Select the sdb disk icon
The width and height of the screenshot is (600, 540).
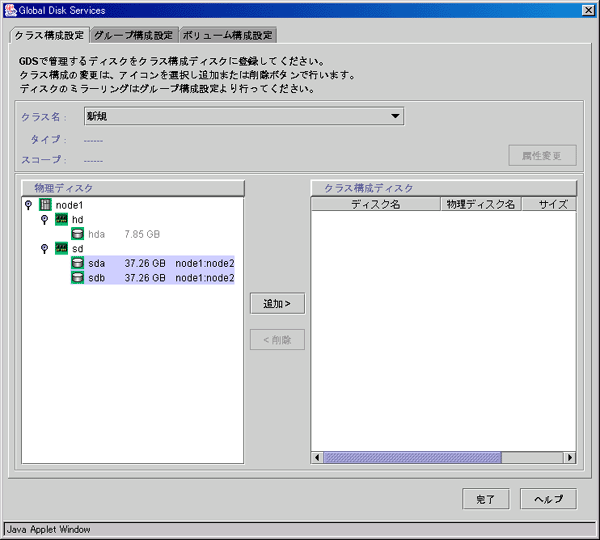tap(77, 277)
